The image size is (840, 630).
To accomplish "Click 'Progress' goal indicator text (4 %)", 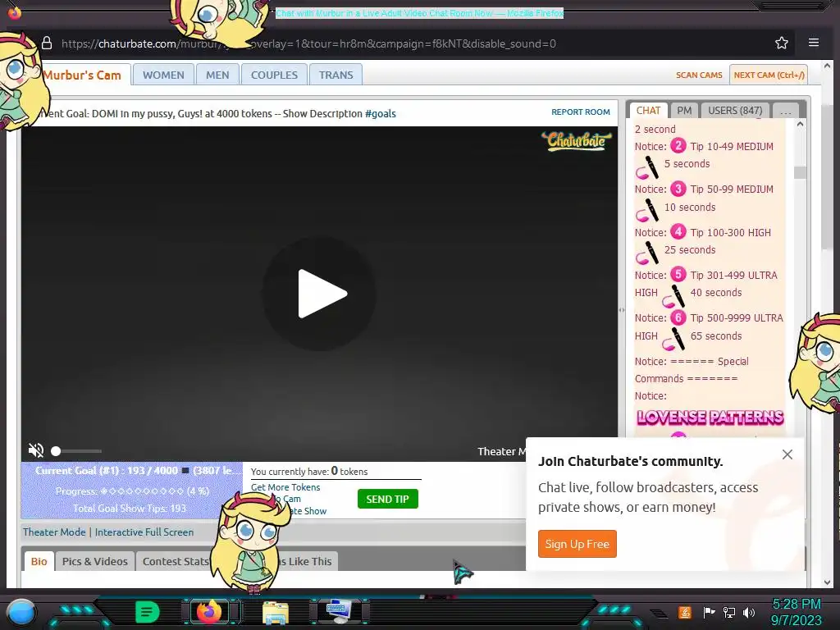I will tap(132, 491).
